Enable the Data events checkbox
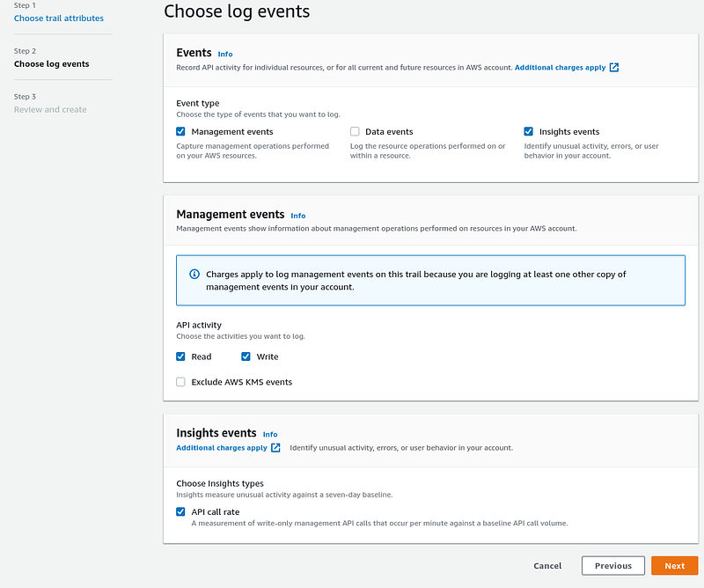The width and height of the screenshot is (704, 588). pyautogui.click(x=355, y=131)
